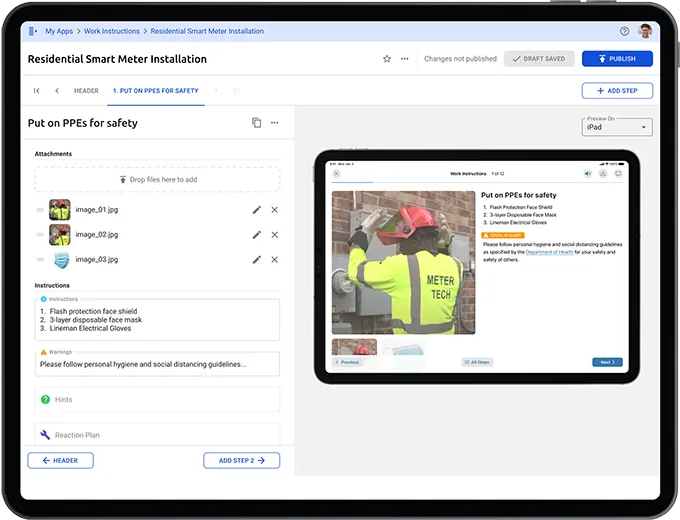This screenshot has width=680, height=520.
Task: Toggle audio speaker icon in preview
Action: 588,173
